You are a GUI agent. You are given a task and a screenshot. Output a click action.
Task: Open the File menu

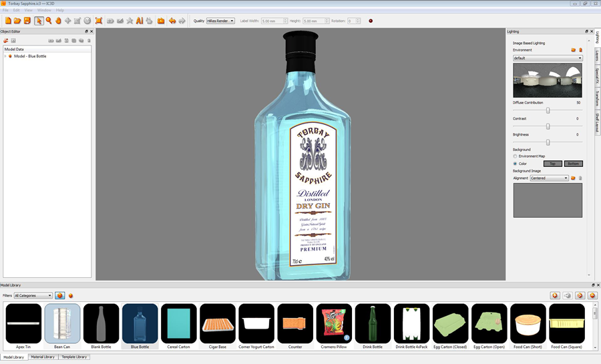5,10
